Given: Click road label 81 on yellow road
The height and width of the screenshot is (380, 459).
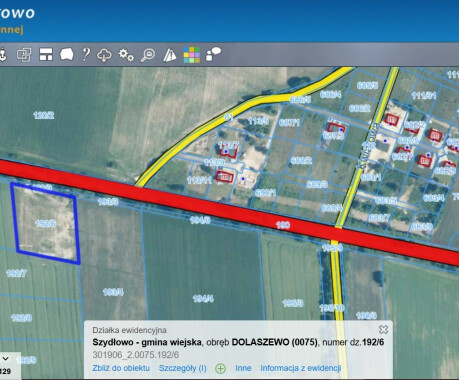Looking at the screenshot, I should pyautogui.click(x=229, y=117).
